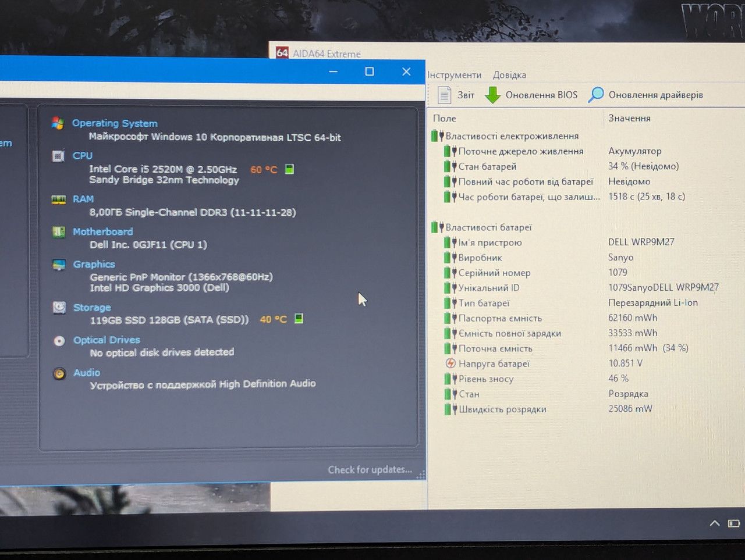The image size is (745, 560).
Task: Open the Operating System section link
Action: click(115, 123)
